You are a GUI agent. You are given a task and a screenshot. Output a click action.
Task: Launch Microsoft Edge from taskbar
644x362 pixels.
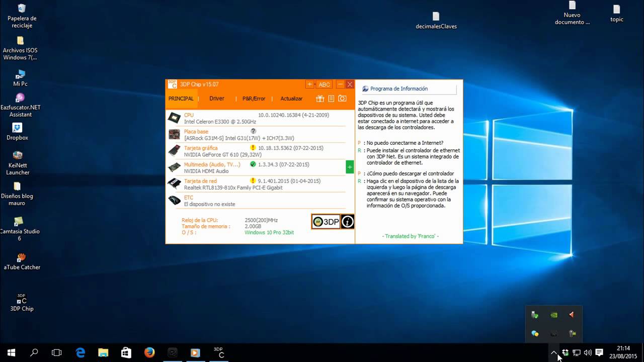80,353
